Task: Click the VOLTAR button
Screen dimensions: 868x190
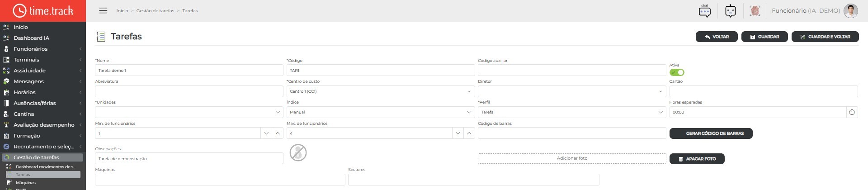Action: tap(717, 37)
